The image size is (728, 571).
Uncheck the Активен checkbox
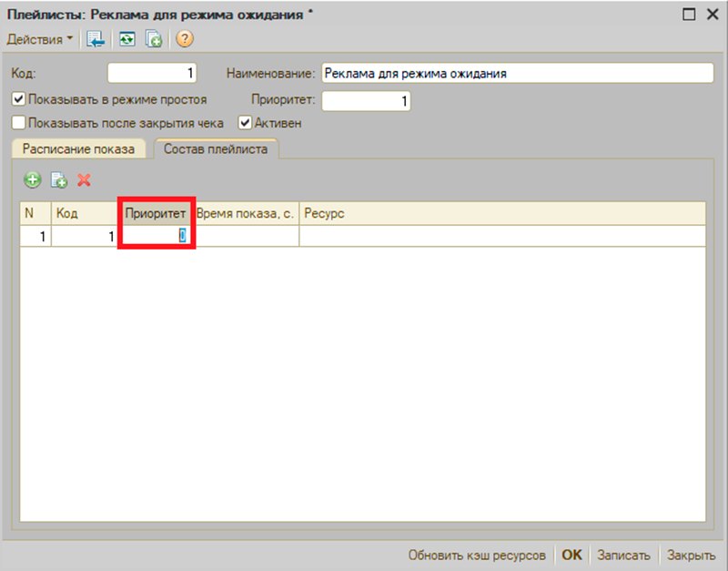245,123
